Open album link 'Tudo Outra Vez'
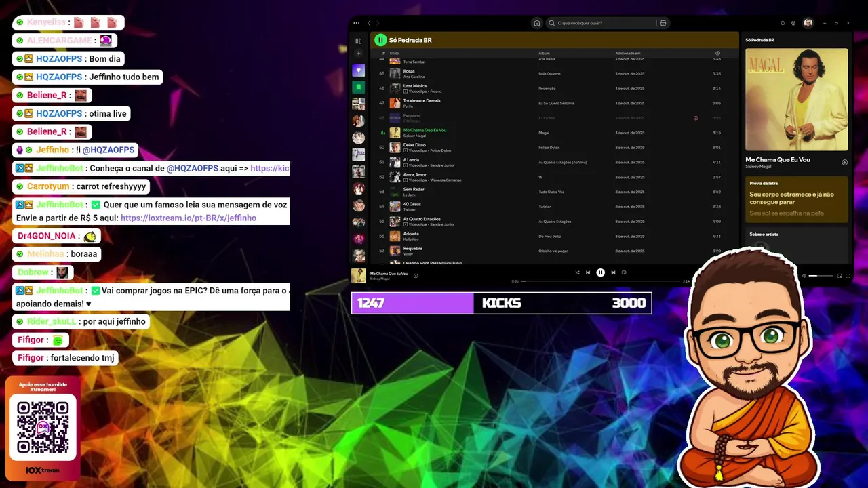 (x=551, y=192)
